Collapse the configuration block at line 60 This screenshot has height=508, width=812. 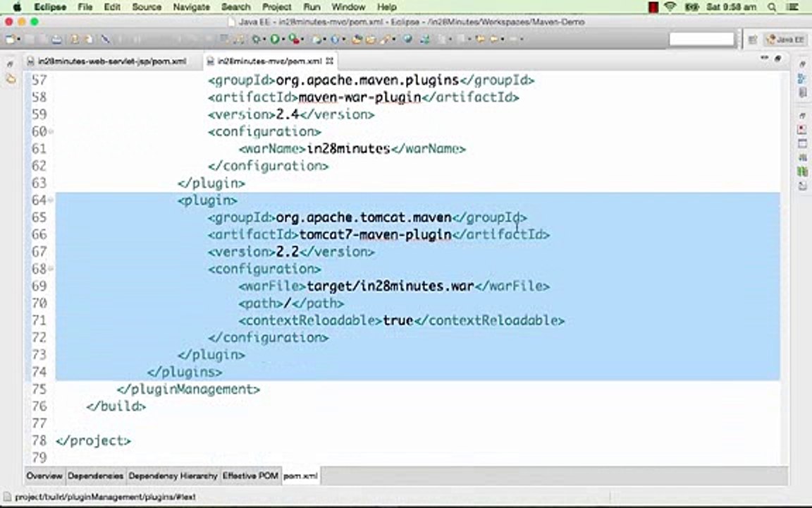51,132
